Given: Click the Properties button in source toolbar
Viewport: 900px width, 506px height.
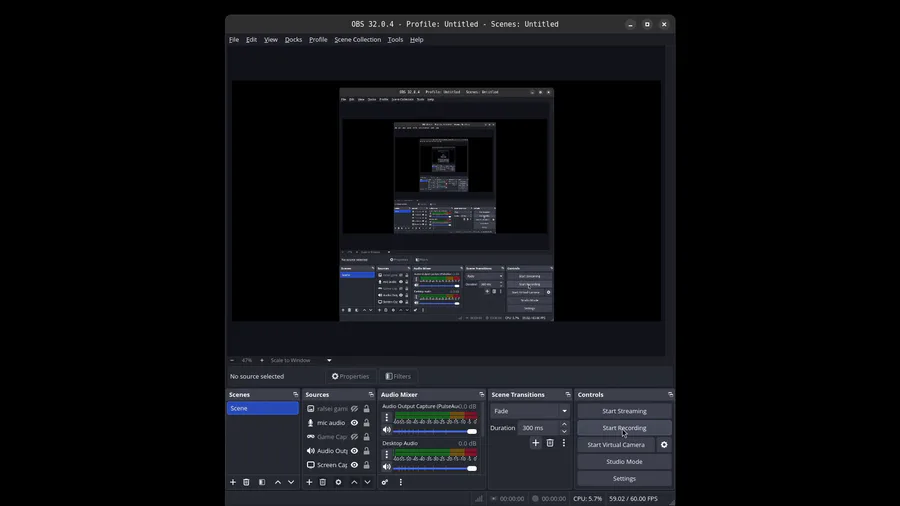Looking at the screenshot, I should 351,376.
